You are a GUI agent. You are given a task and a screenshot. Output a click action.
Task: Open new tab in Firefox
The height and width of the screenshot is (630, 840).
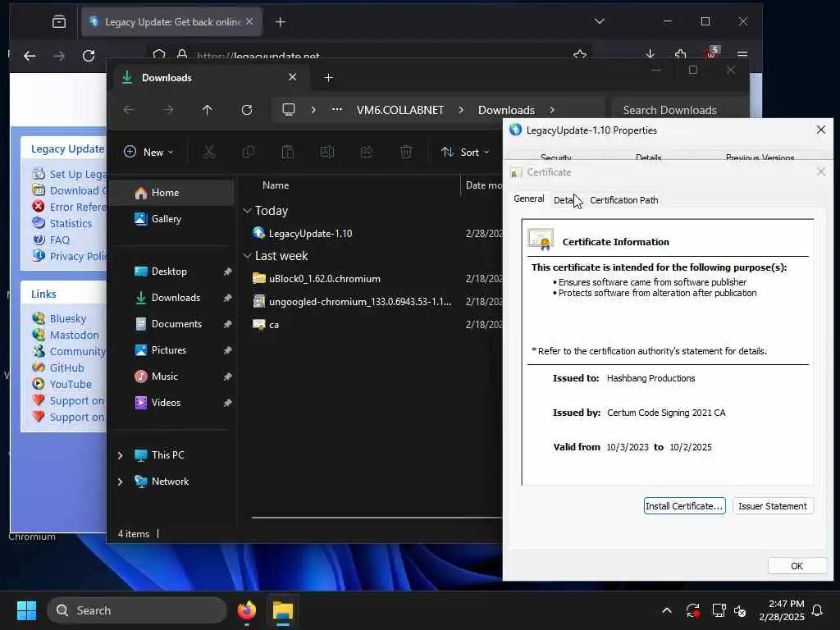click(x=281, y=22)
